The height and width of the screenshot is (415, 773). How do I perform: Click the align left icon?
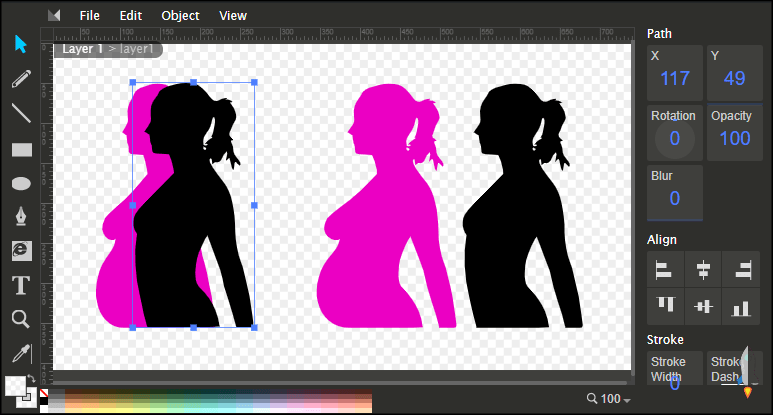click(x=663, y=268)
